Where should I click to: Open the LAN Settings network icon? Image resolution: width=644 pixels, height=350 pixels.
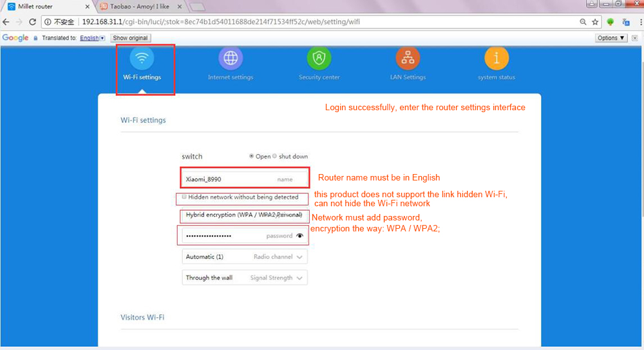[x=408, y=59]
